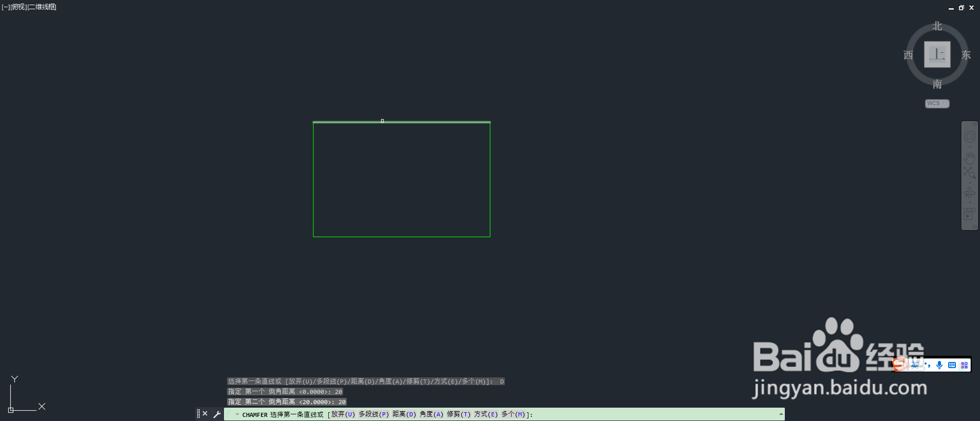Select the rectangle's left edge line
Screen dimensions: 980x421
point(313,180)
